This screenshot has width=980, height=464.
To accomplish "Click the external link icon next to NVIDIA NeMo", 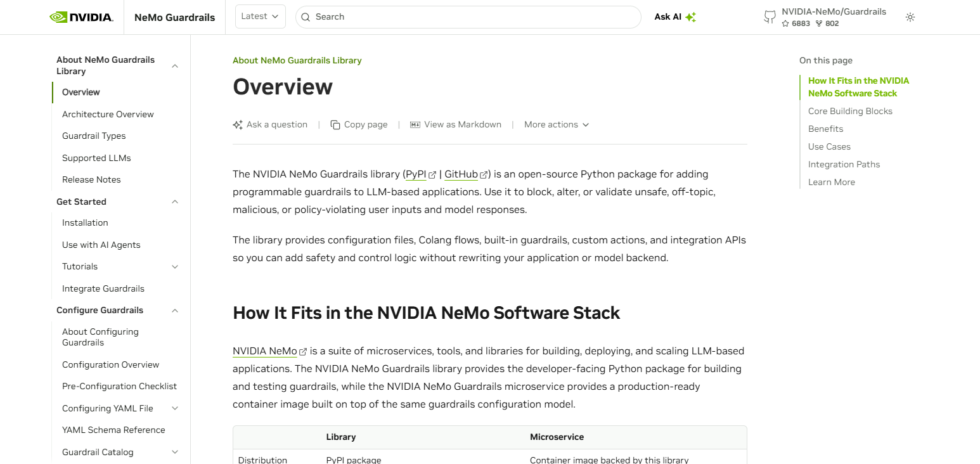I will pos(303,352).
